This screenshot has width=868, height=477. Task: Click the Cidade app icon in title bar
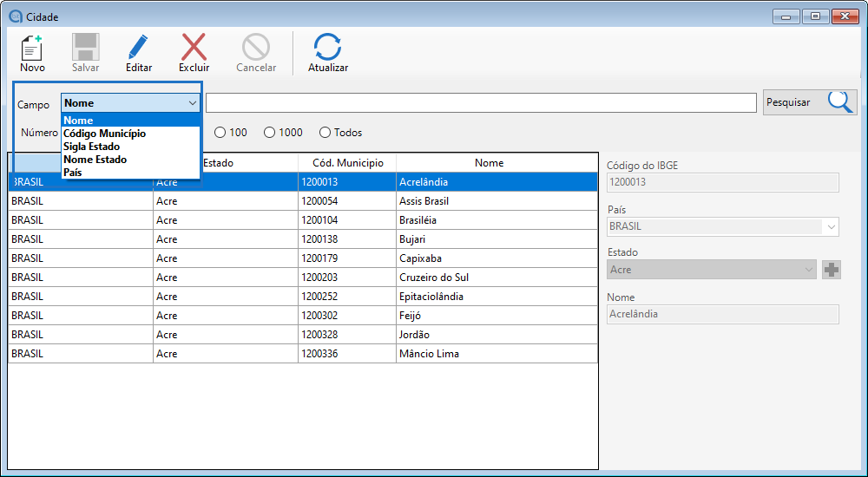tap(14, 16)
